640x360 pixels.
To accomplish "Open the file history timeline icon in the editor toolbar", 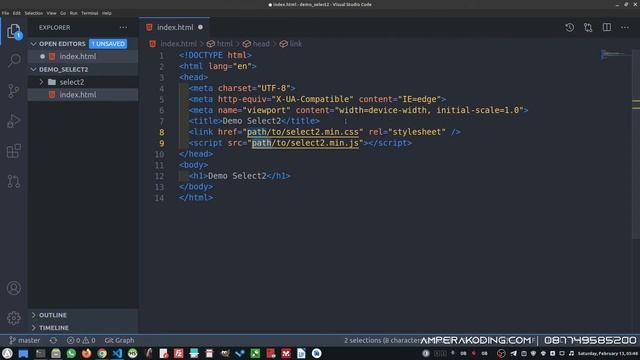I will pos(569,27).
